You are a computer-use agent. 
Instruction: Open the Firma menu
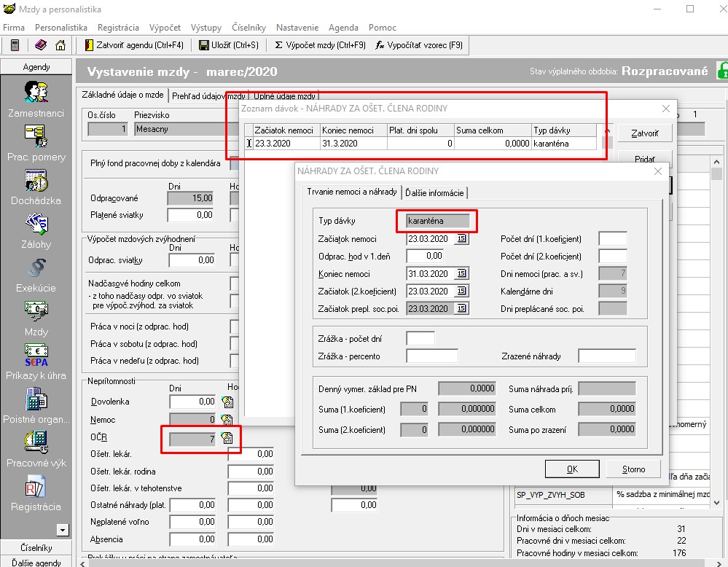pyautogui.click(x=14, y=28)
